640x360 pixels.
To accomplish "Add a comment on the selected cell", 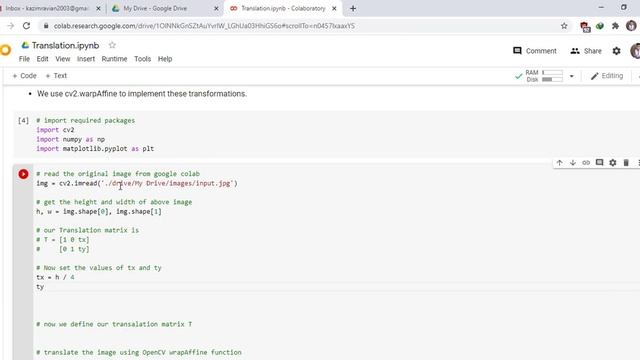I will click(599, 162).
